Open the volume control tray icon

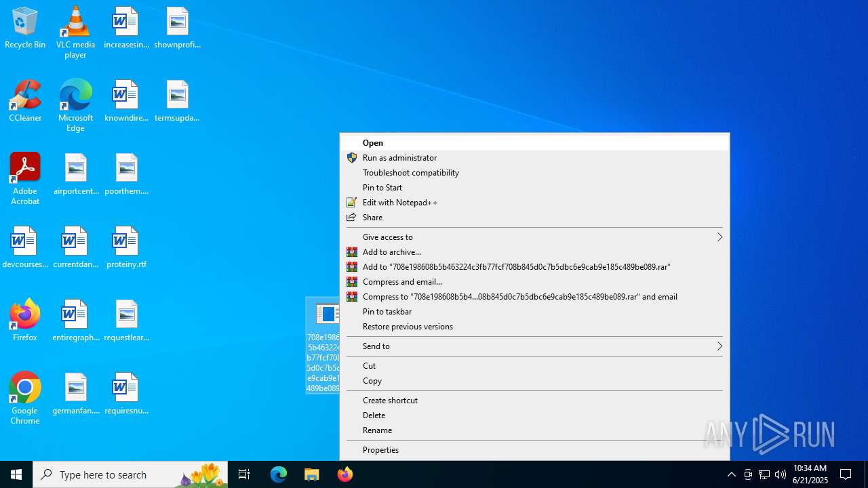pos(781,474)
